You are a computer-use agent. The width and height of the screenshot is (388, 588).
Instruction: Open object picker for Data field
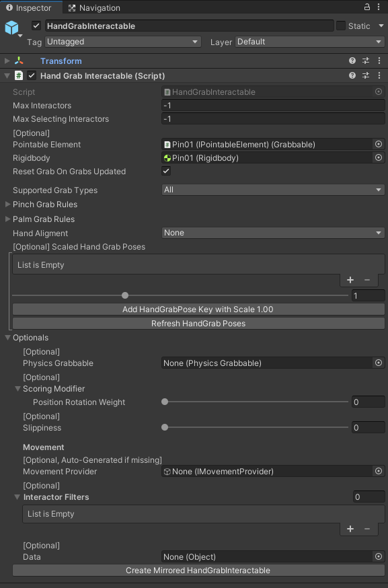[379, 557]
